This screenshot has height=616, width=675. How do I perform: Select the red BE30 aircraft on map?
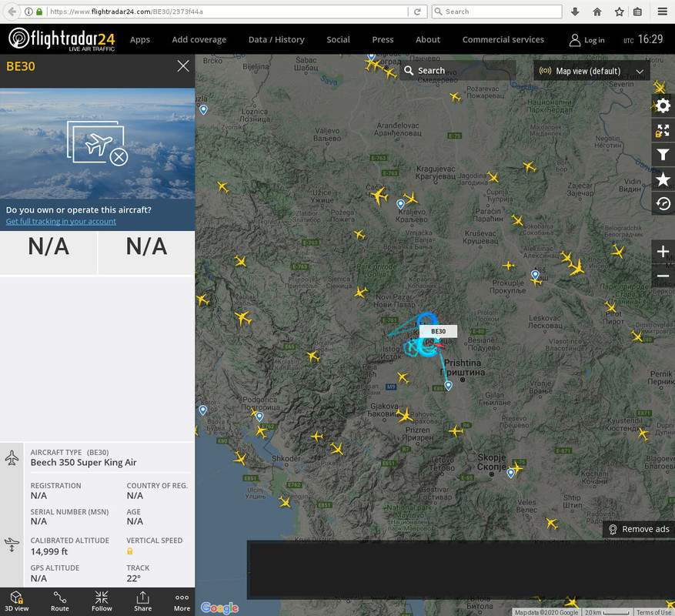[x=438, y=345]
